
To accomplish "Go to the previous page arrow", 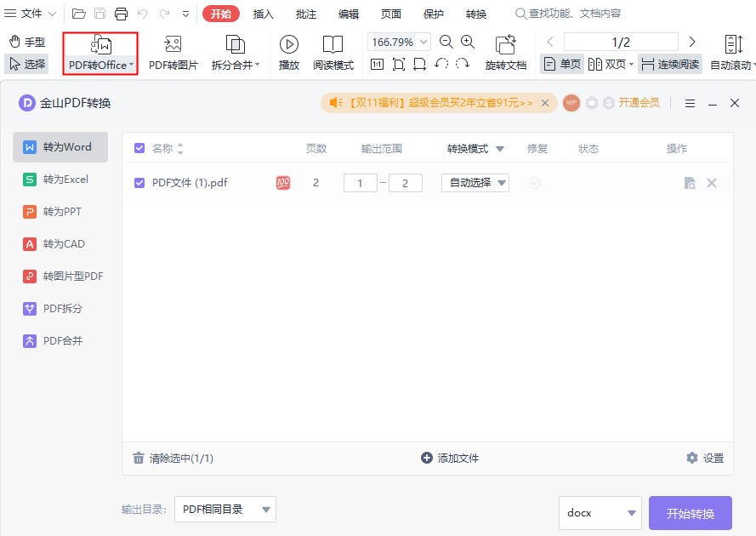I will point(550,42).
